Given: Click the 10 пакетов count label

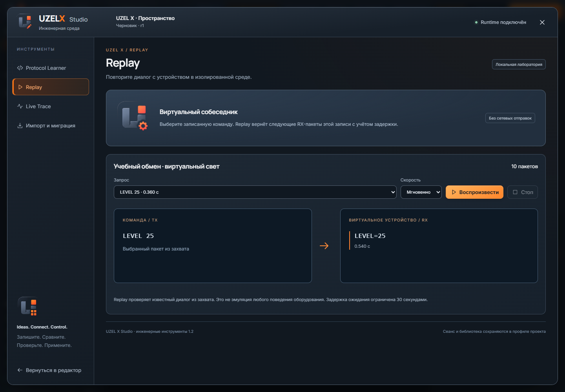Looking at the screenshot, I should click(524, 167).
